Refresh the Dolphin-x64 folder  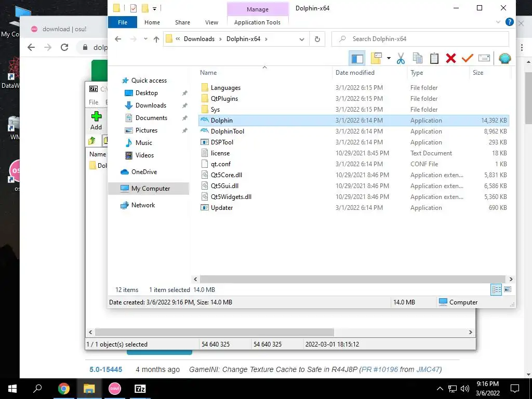pos(317,39)
